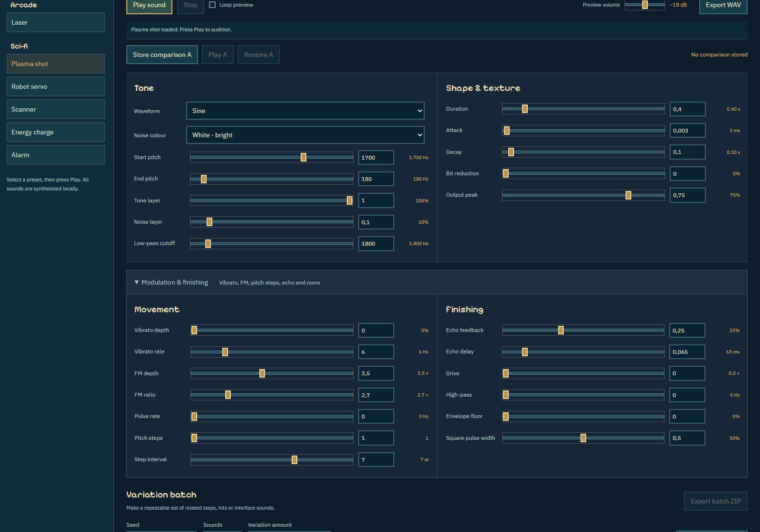Focus the Echo feedback value field
This screenshot has height=532, width=760.
point(687,331)
